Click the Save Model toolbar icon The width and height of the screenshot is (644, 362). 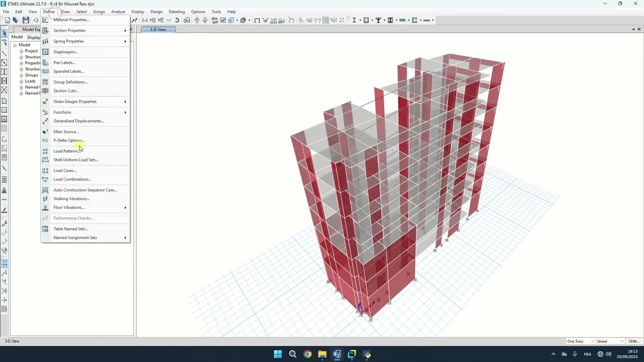(x=26, y=20)
